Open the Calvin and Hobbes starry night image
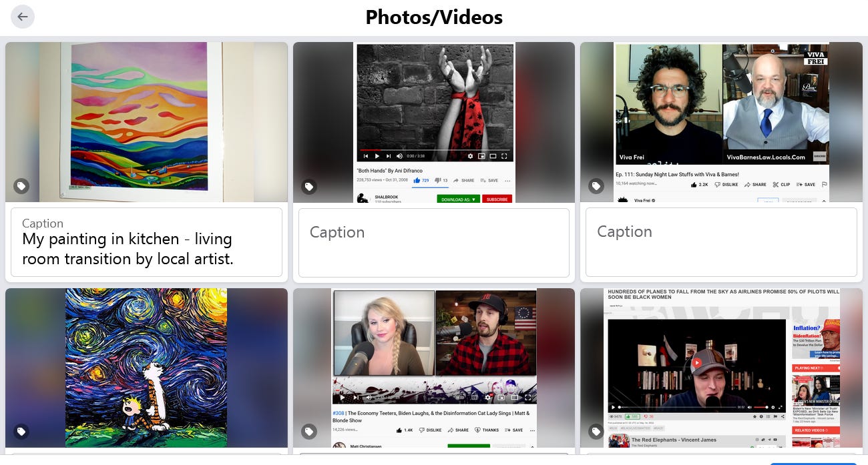868x465 pixels. tap(146, 368)
